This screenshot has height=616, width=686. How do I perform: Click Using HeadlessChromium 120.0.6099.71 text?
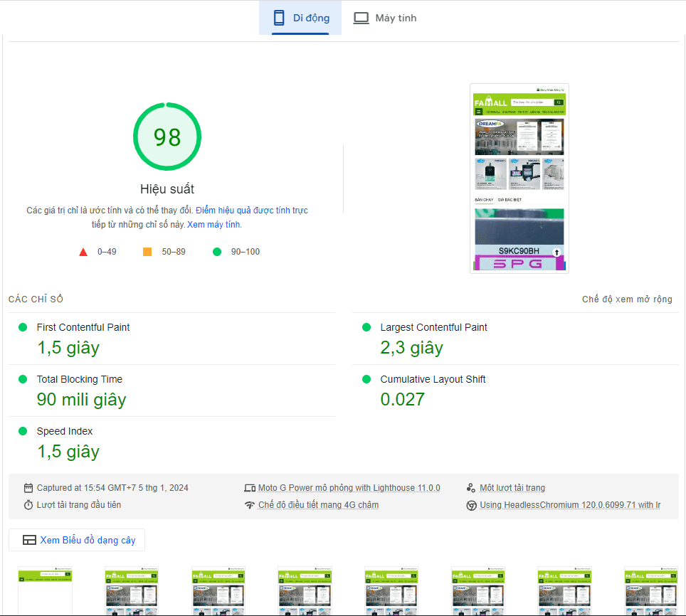[x=570, y=505]
